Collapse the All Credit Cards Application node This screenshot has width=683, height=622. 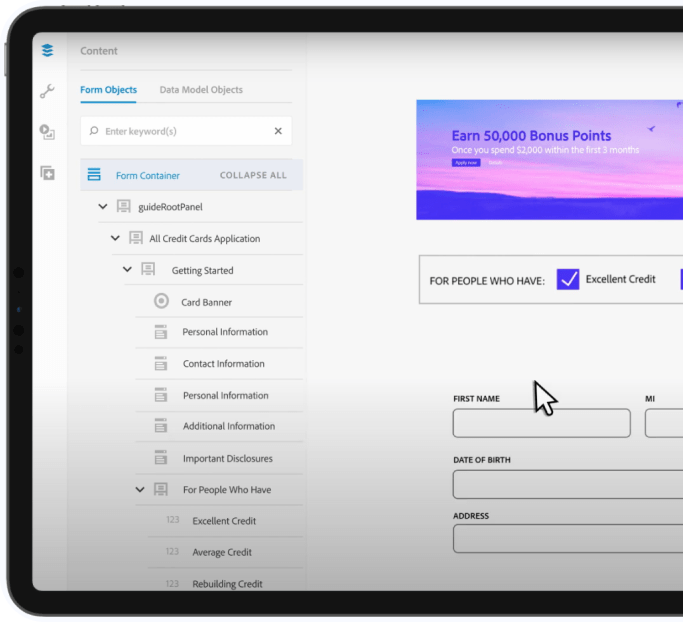coord(115,238)
